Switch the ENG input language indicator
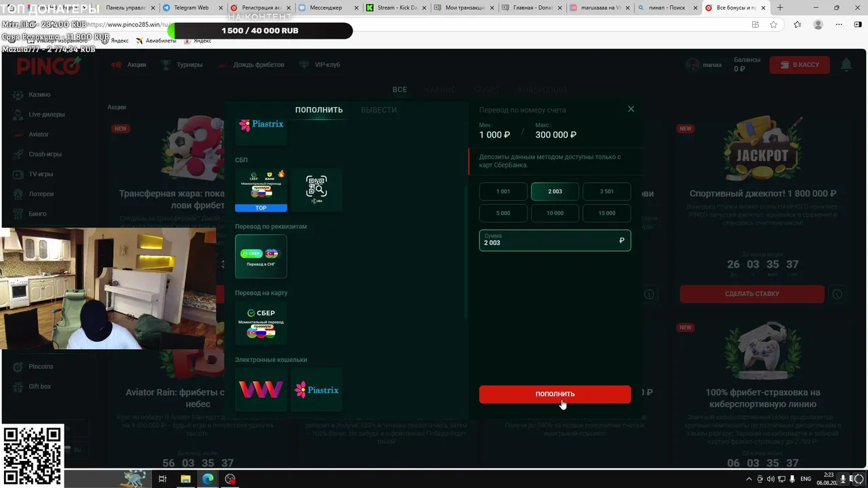Image resolution: width=868 pixels, height=488 pixels. (x=806, y=479)
